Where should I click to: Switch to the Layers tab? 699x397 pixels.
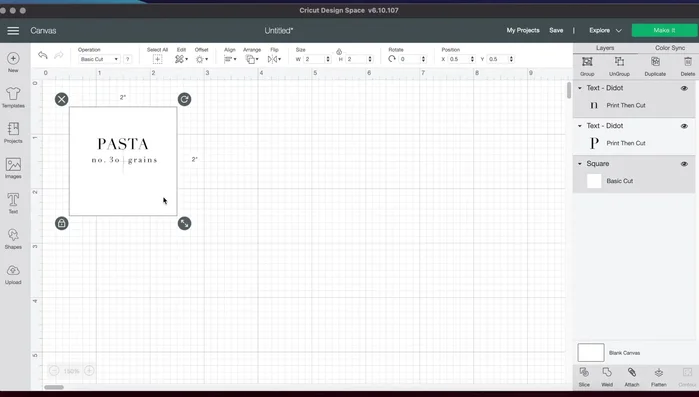605,48
